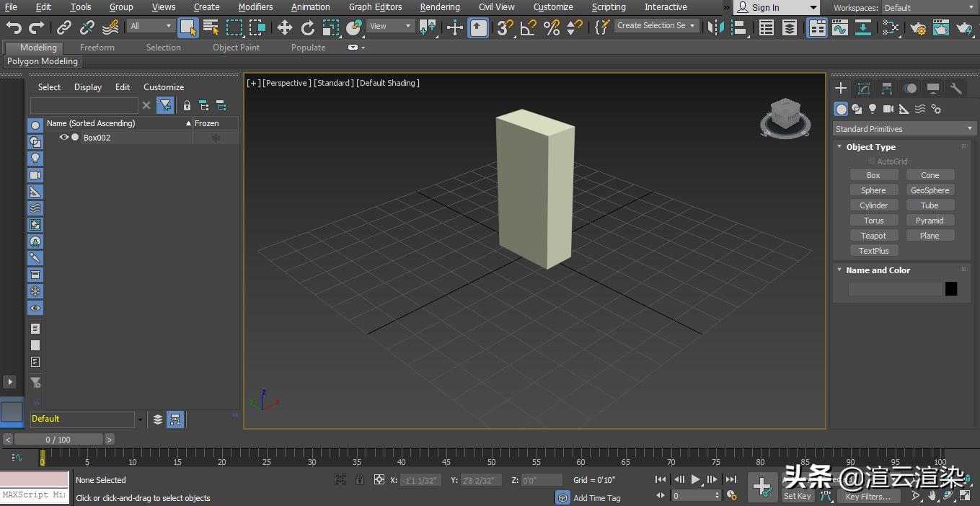Toggle Set Key mode
This screenshot has width=980, height=506.
click(797, 496)
